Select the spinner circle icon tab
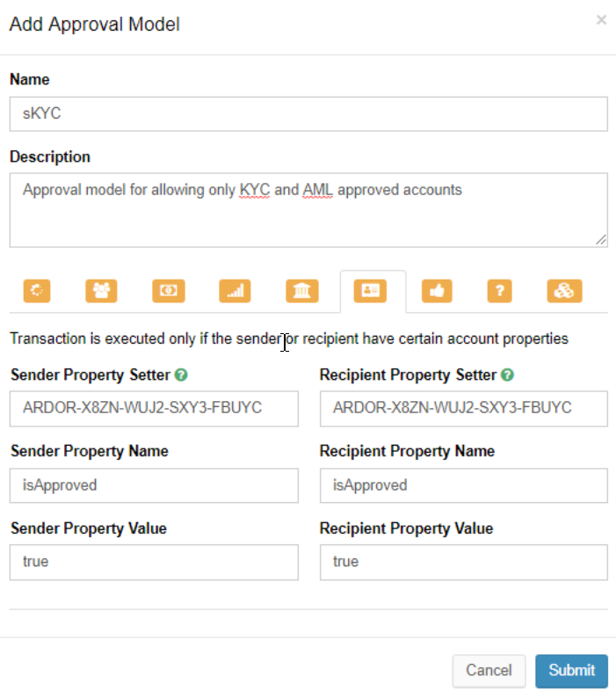 [x=36, y=291]
